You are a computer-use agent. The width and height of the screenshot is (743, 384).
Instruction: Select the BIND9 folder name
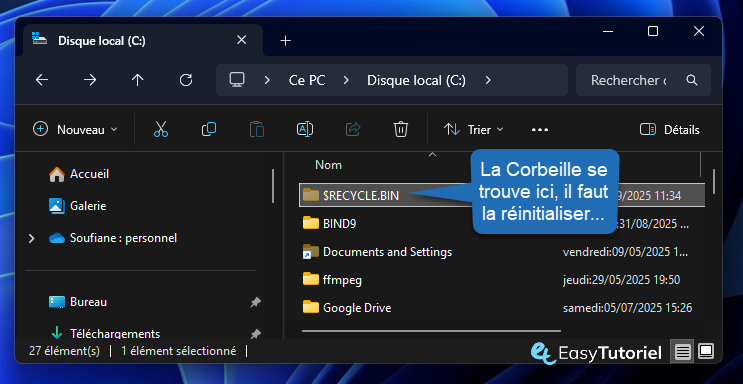pos(339,223)
